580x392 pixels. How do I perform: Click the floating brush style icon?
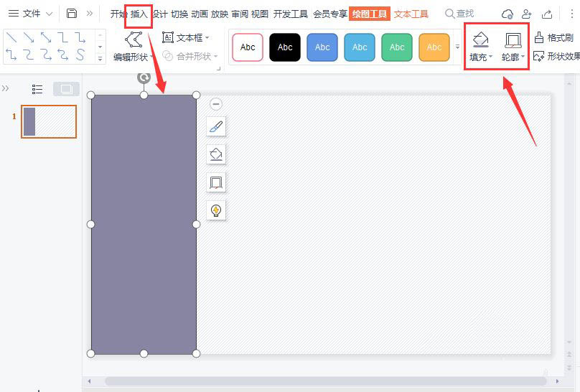(216, 127)
